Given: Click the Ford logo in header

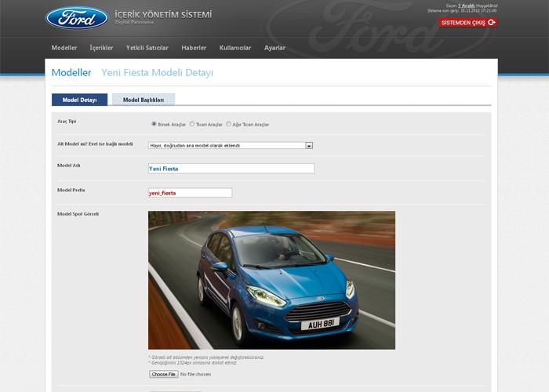Looking at the screenshot, I should click(x=77, y=18).
